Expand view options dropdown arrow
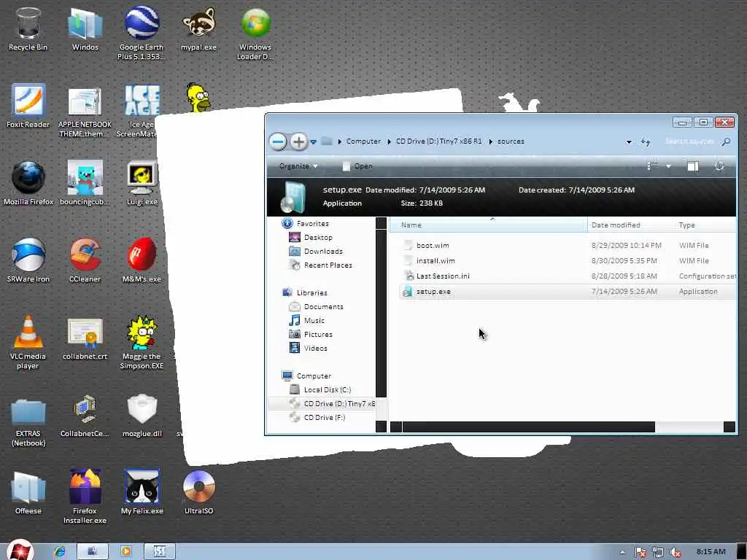 click(668, 166)
